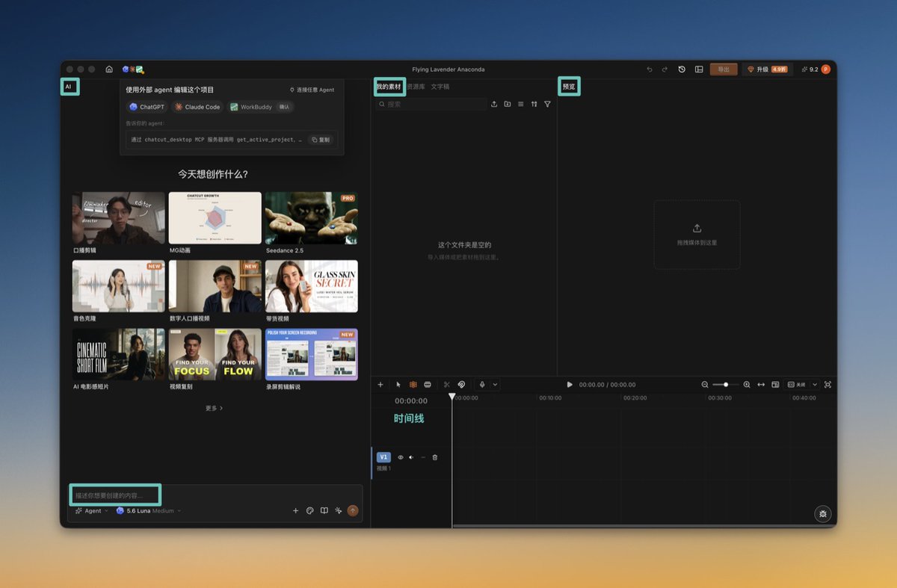Expand the microphone options chevron
The image size is (897, 588).
(495, 385)
